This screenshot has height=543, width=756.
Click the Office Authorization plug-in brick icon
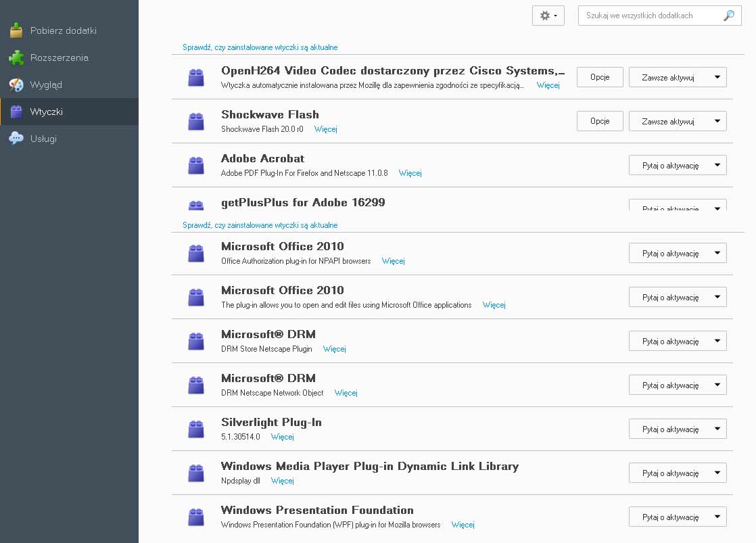coord(195,253)
